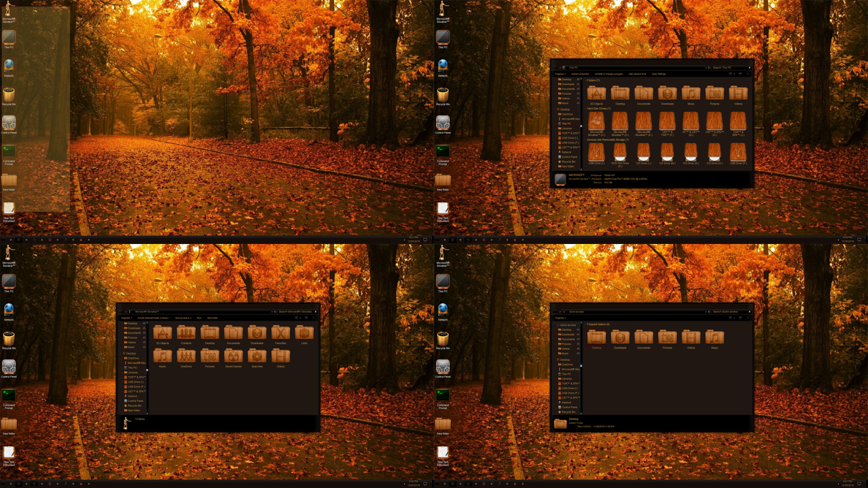The image size is (868, 488).
Task: Open the 'Give access to' dropdown
Action: [183, 318]
